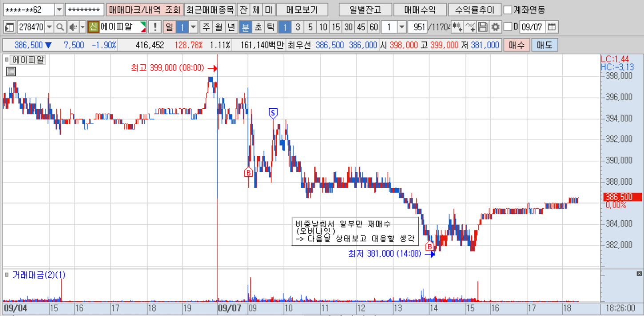Select the 5-minute interval button

310,27
